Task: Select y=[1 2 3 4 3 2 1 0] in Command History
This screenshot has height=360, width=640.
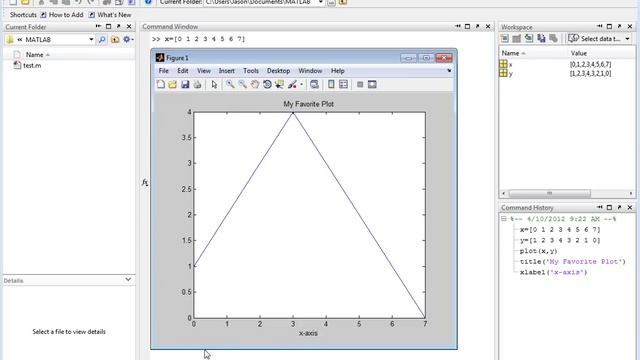Action: [560, 240]
